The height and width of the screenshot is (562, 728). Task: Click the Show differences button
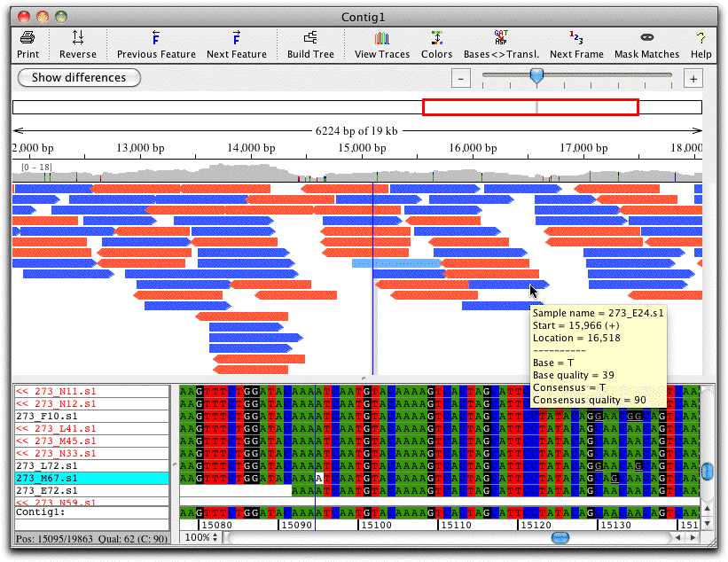pyautogui.click(x=79, y=77)
